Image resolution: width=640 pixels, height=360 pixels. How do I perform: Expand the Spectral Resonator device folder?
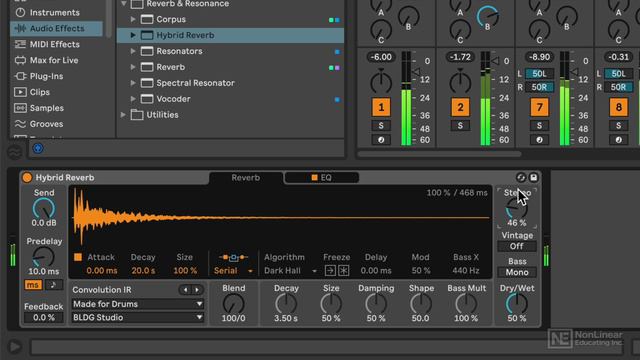pyautogui.click(x=133, y=83)
